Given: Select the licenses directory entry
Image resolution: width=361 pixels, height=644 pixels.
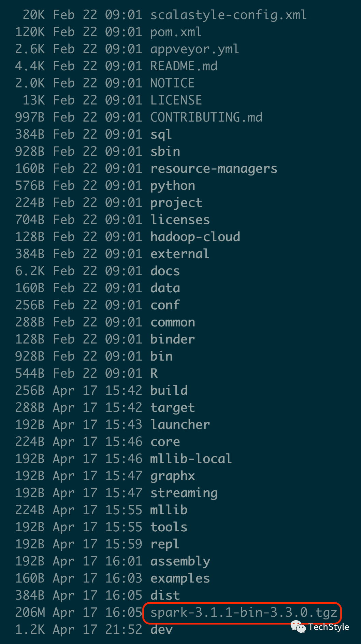Looking at the screenshot, I should 180,220.
